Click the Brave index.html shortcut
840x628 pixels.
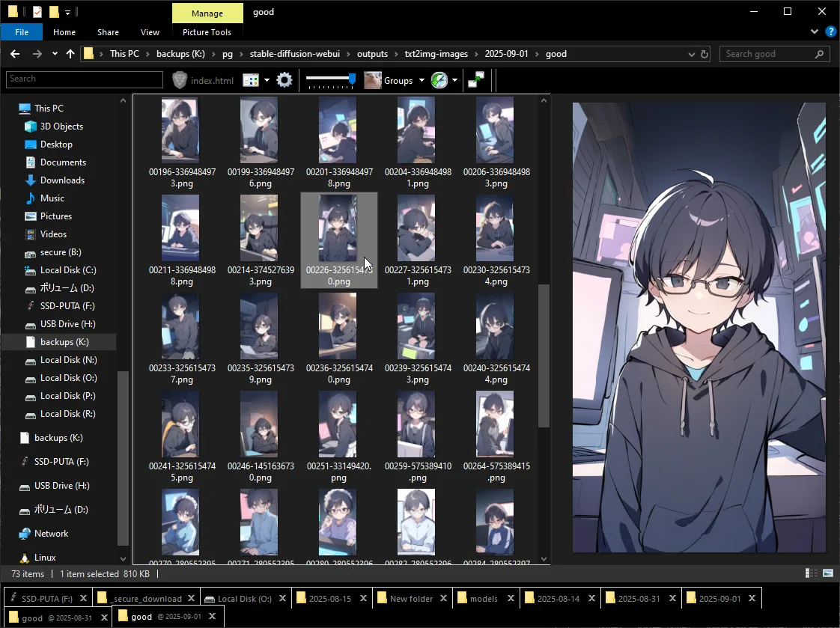click(x=203, y=80)
